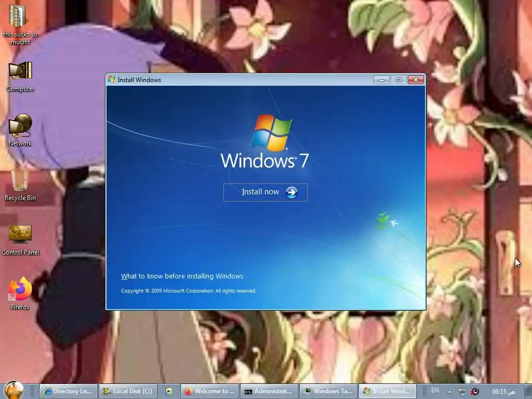Click the small media player taskbar icon
The width and height of the screenshot is (532, 399).
point(169,391)
